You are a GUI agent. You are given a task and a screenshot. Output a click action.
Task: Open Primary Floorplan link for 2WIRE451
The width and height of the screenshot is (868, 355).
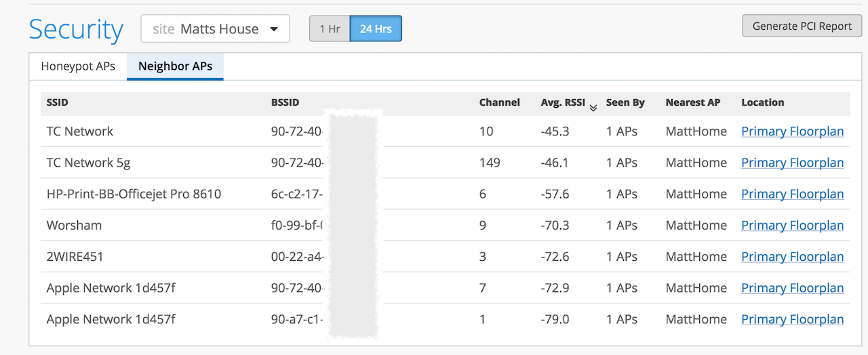point(792,257)
